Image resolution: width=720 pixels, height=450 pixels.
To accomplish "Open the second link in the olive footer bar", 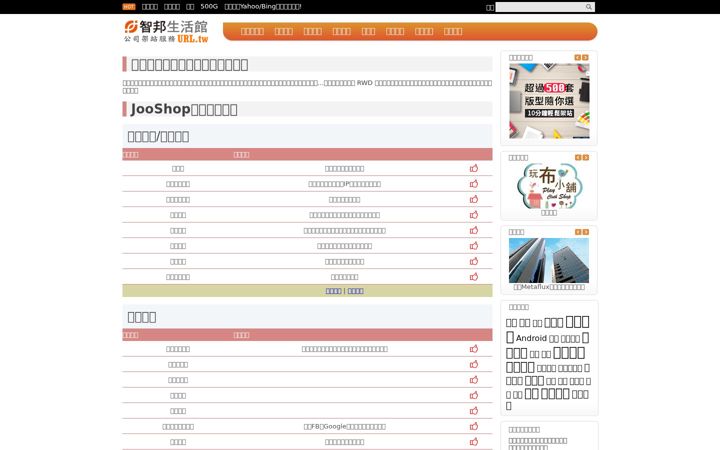I will coord(355,291).
